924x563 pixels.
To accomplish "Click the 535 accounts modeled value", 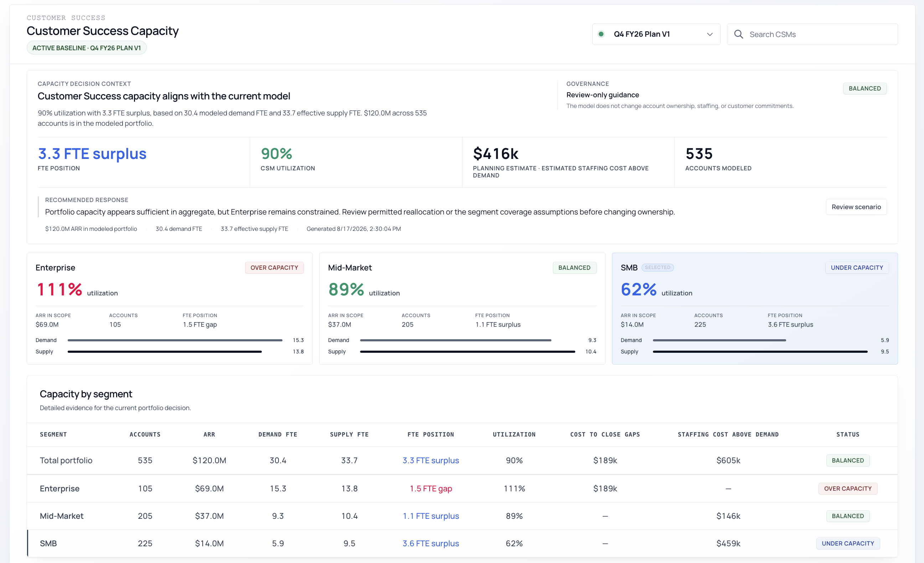I will (x=699, y=154).
